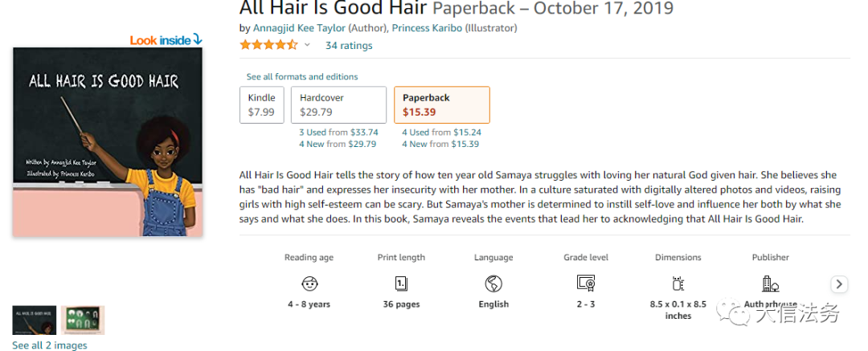Click the main book cover image
This screenshot has height=351, width=868.
coord(108,142)
